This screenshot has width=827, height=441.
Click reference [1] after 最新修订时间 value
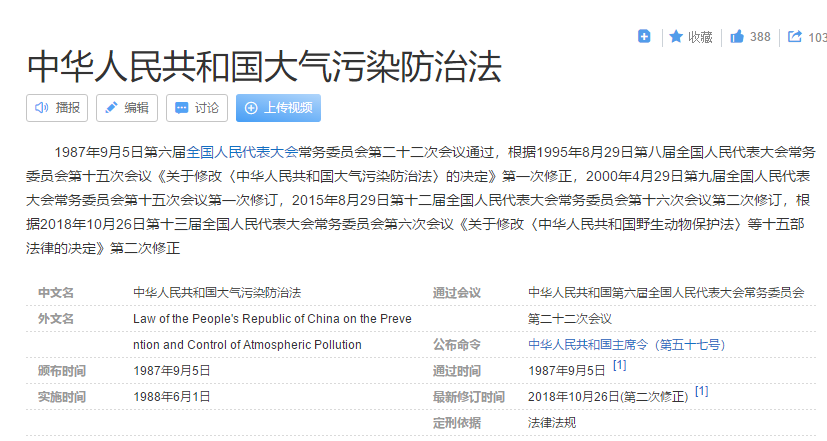701,391
